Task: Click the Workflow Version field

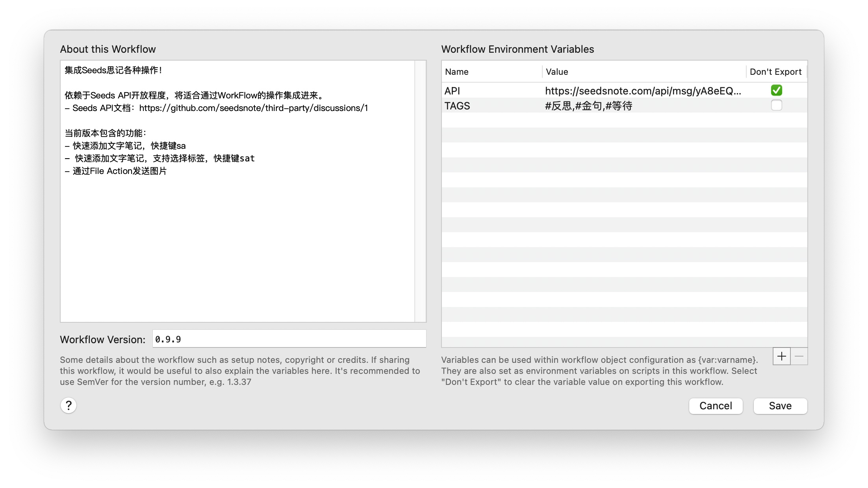Action: (x=289, y=339)
